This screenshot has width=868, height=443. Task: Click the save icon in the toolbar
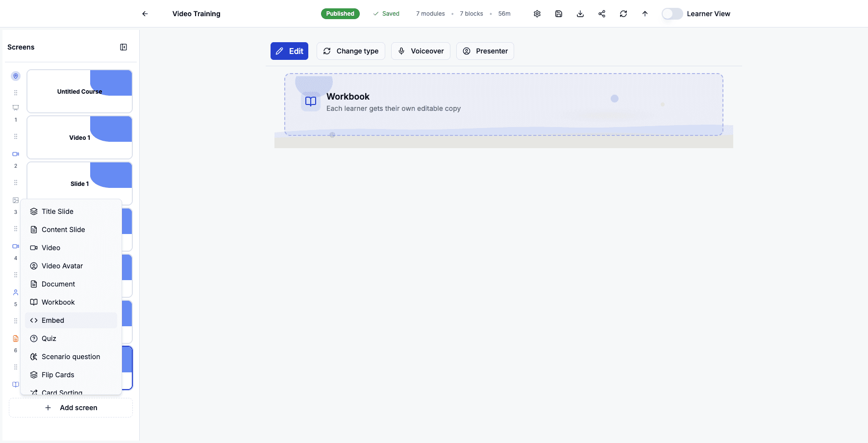[x=558, y=13]
